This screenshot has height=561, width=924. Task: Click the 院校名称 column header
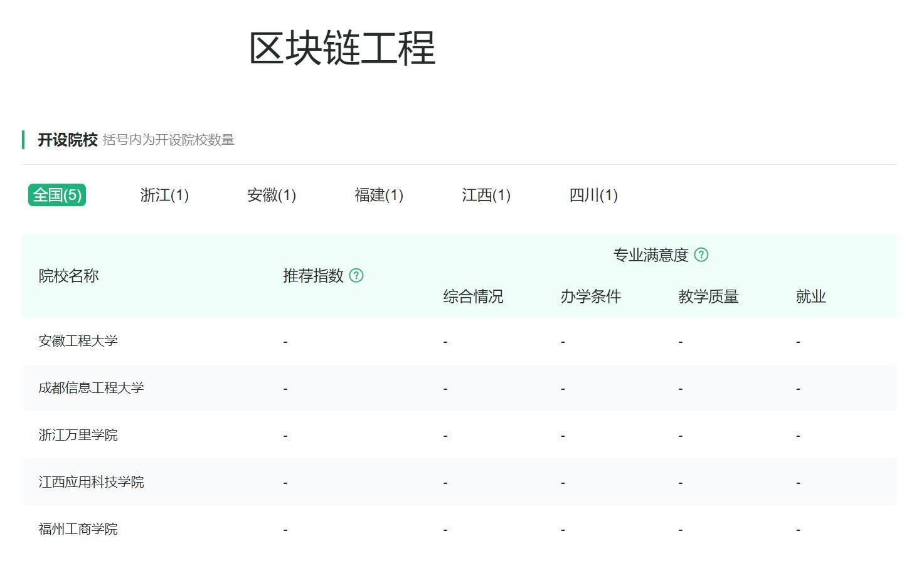pyautogui.click(x=68, y=275)
